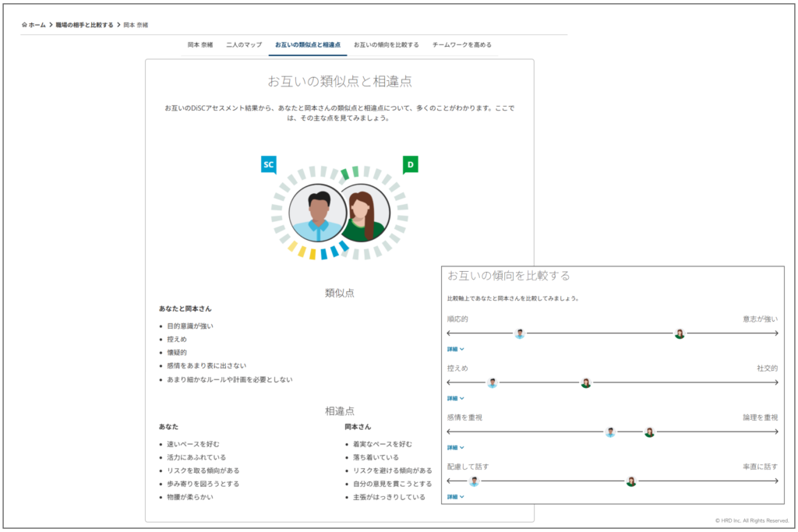Click the green D style badge
The width and height of the screenshot is (798, 532).
click(x=410, y=164)
